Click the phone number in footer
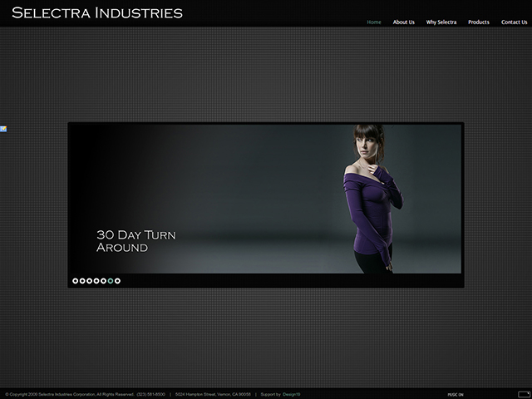Image resolution: width=532 pixels, height=399 pixels. [151, 394]
